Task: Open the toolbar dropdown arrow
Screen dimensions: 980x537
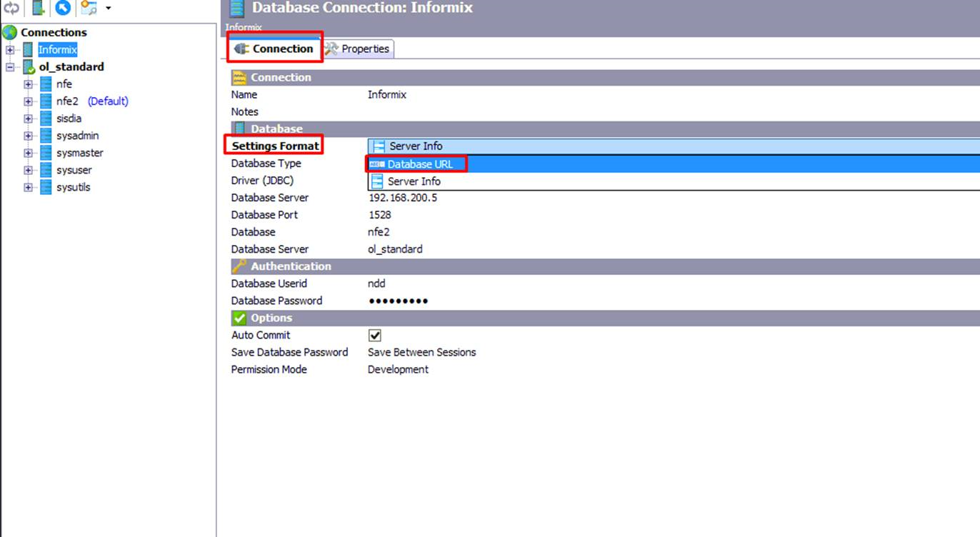Action: pyautogui.click(x=108, y=8)
